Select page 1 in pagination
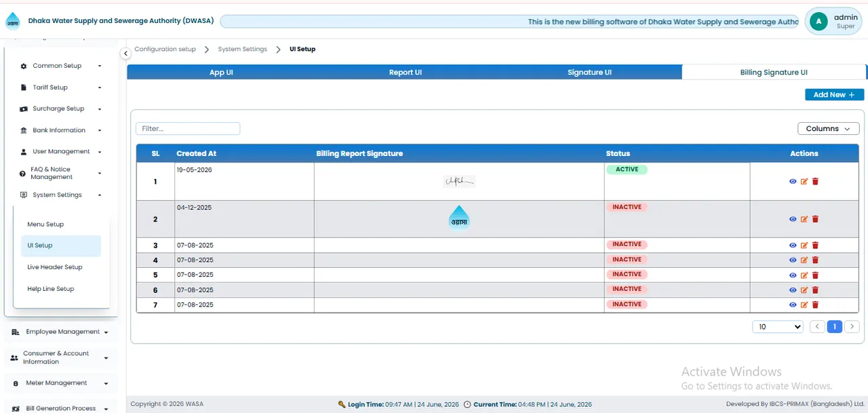868x413 pixels. (835, 327)
